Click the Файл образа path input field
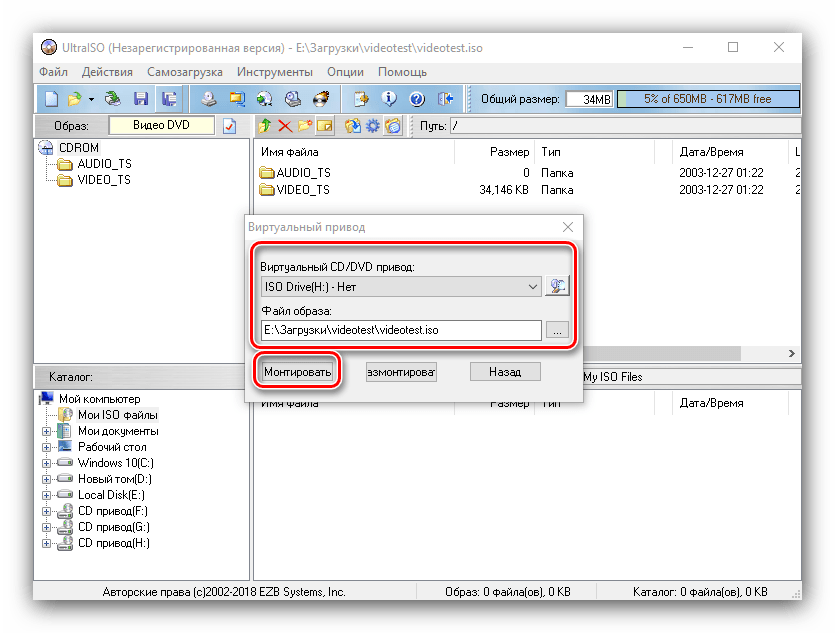 pyautogui.click(x=400, y=329)
